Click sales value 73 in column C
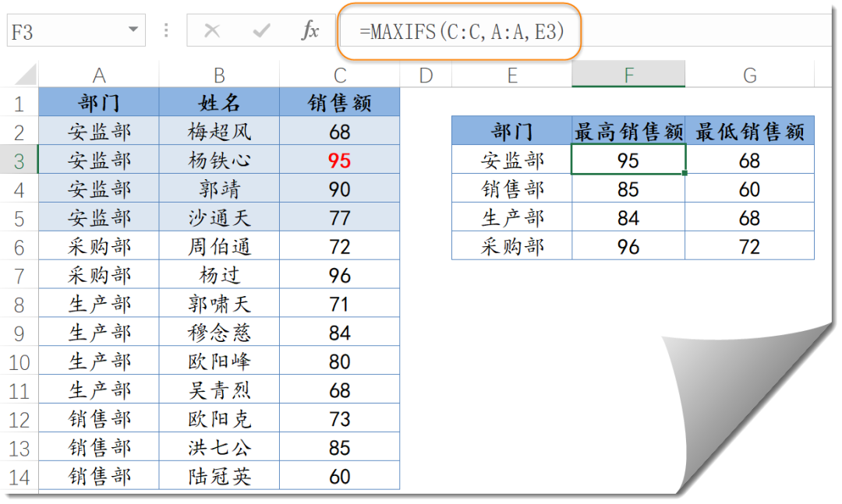842x504 pixels. point(339,418)
